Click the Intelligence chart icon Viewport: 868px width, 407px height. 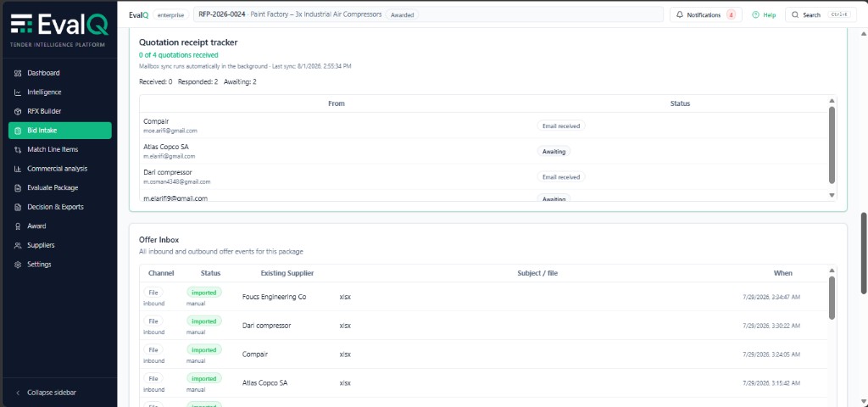pyautogui.click(x=18, y=92)
